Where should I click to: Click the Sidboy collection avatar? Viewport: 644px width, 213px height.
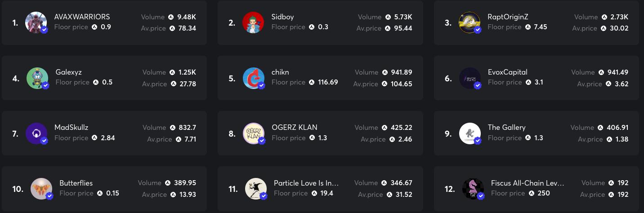[x=253, y=22]
